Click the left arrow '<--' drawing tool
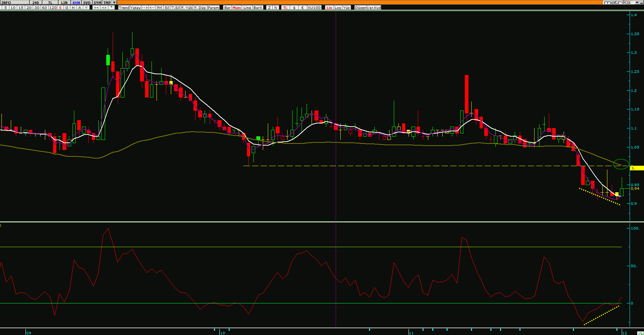Image resolution: width=644 pixels, height=335 pixels. [152, 8]
